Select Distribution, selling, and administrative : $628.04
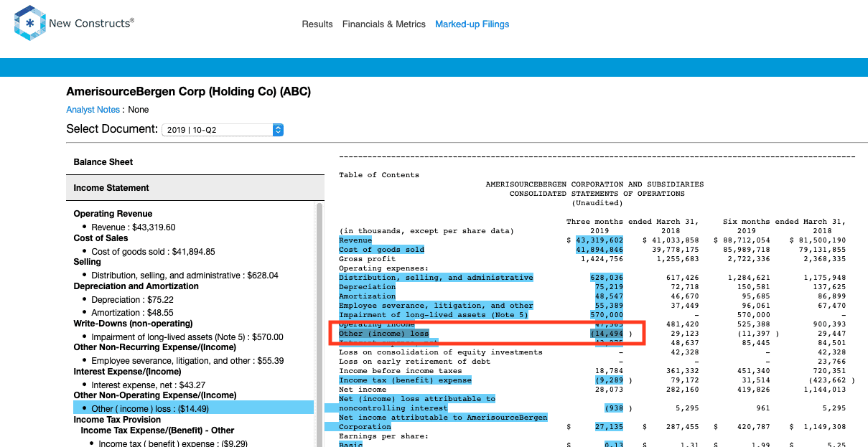This screenshot has height=447, width=868. (185, 276)
